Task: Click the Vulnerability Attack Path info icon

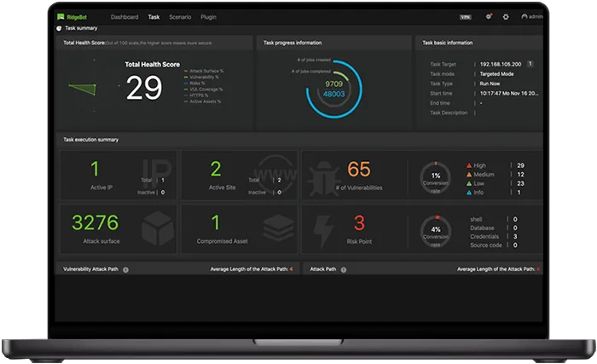Action: tap(125, 269)
